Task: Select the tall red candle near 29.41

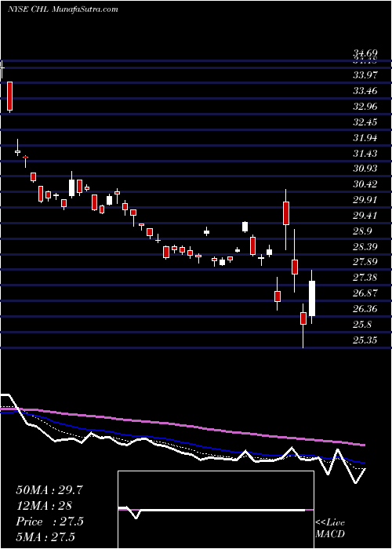Action: [286, 213]
